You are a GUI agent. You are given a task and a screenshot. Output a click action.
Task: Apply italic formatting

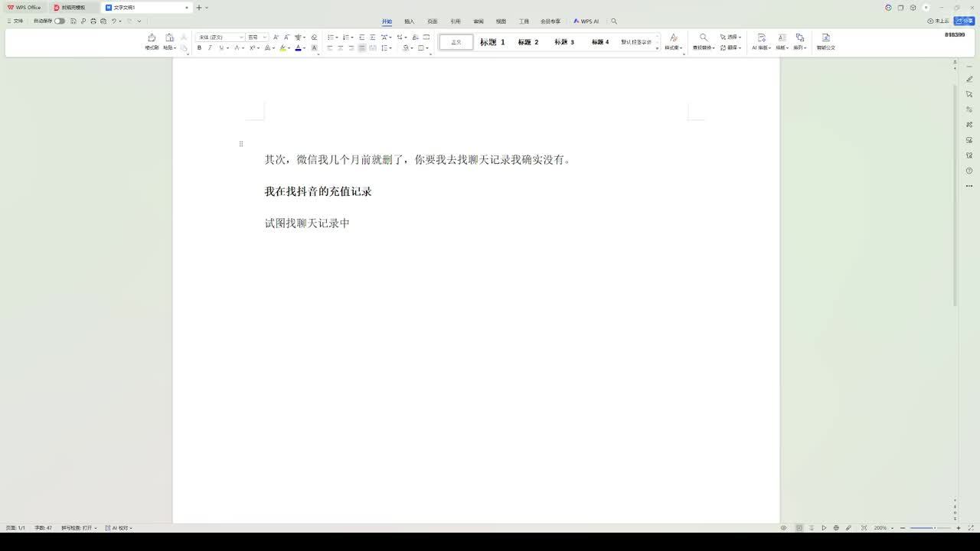pyautogui.click(x=210, y=47)
